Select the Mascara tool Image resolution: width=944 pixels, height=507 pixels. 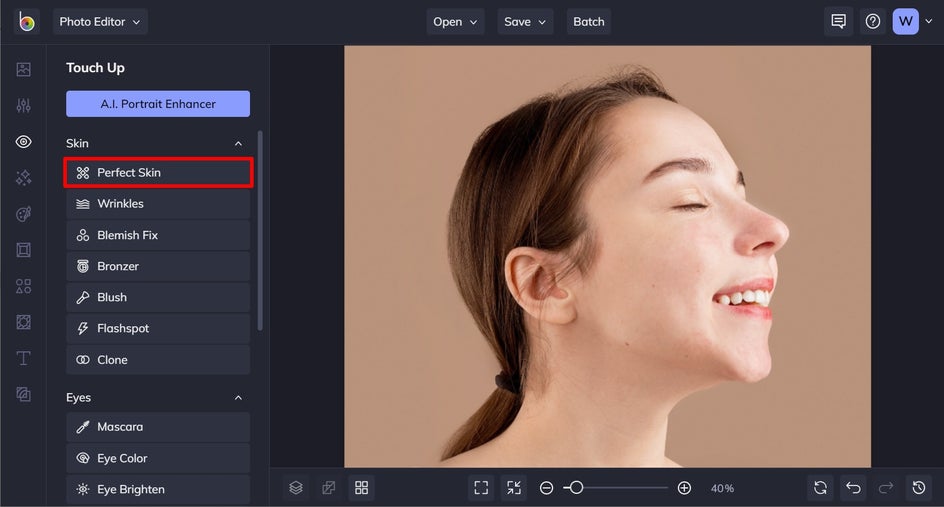pyautogui.click(x=158, y=427)
